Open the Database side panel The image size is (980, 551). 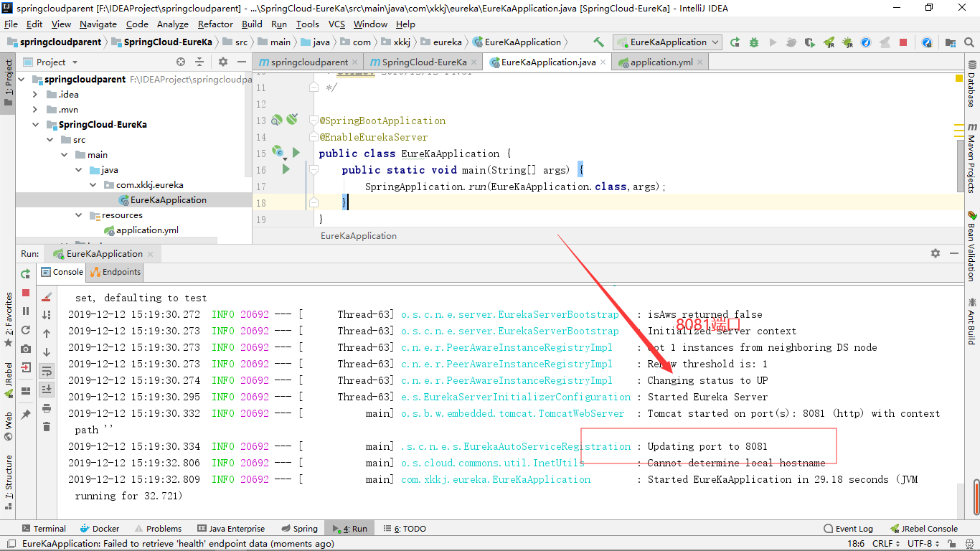(971, 84)
